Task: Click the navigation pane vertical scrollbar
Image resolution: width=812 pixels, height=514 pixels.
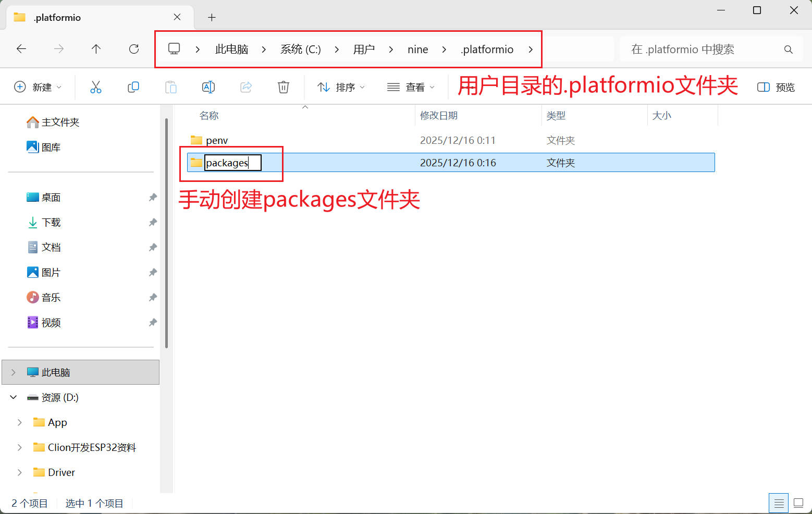Action: (x=166, y=233)
